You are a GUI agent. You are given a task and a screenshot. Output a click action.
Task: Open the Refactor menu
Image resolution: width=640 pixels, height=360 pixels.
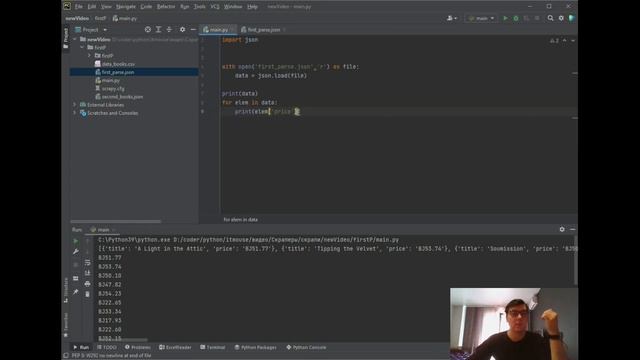[166, 7]
